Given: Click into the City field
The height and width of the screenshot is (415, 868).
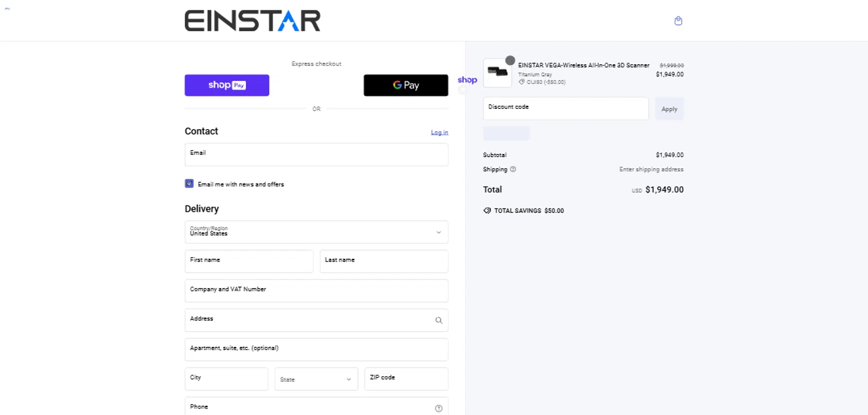Looking at the screenshot, I should click(226, 379).
